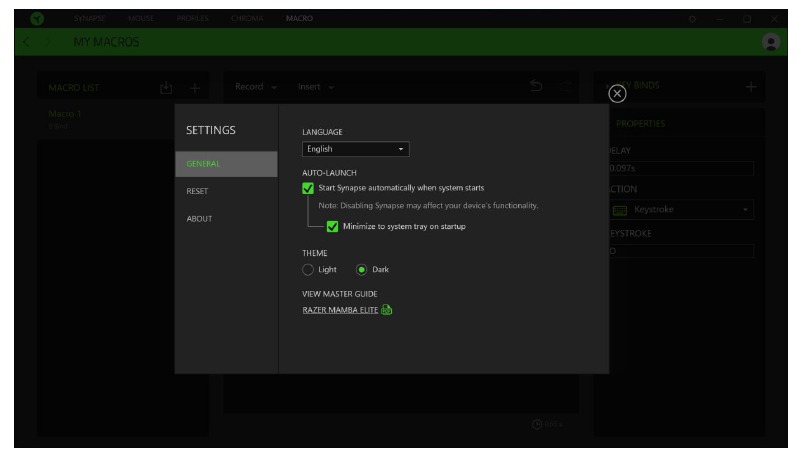Uncheck Start Synapse automatically when system starts
797x453 pixels.
[x=308, y=188]
